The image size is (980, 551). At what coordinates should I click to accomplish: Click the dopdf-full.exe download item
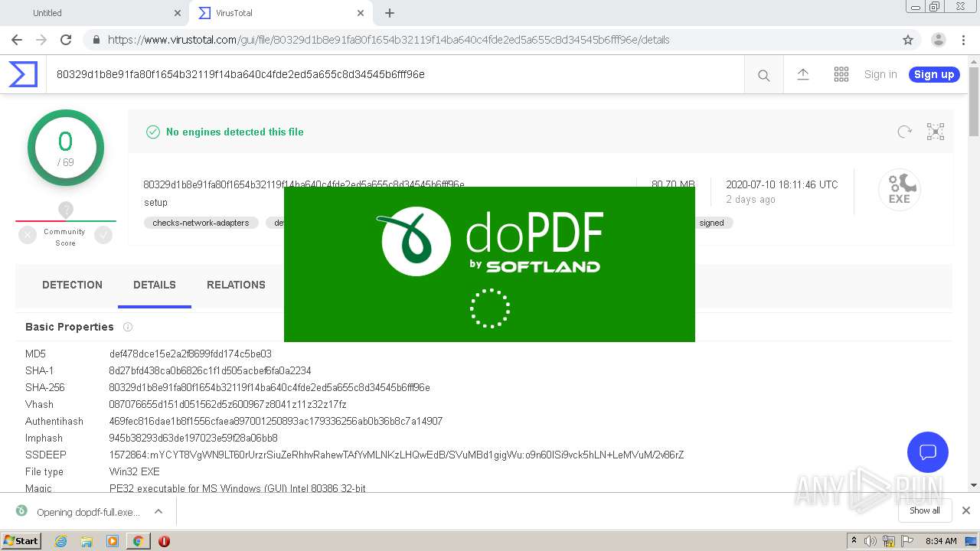pyautogui.click(x=88, y=511)
